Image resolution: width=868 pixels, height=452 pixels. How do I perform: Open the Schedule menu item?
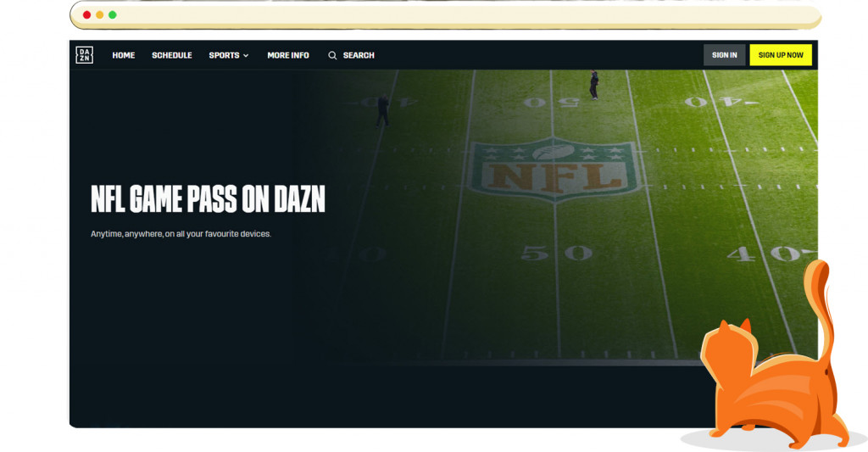(x=171, y=55)
